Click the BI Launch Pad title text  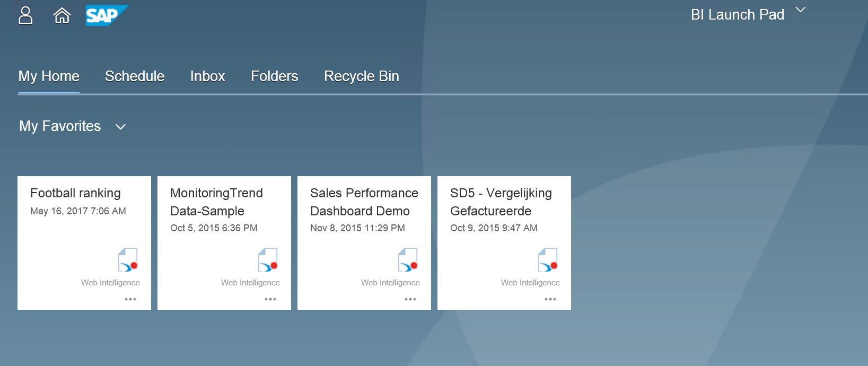coord(738,15)
